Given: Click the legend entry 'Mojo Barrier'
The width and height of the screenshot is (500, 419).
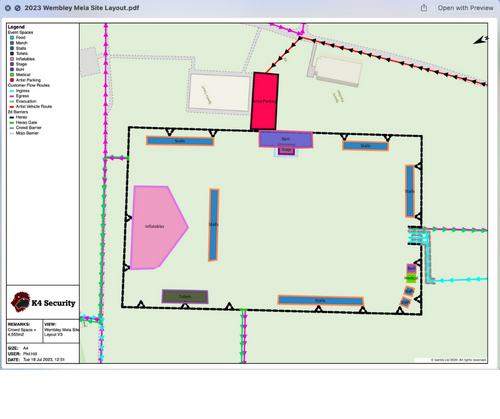Looking at the screenshot, I should (24, 133).
